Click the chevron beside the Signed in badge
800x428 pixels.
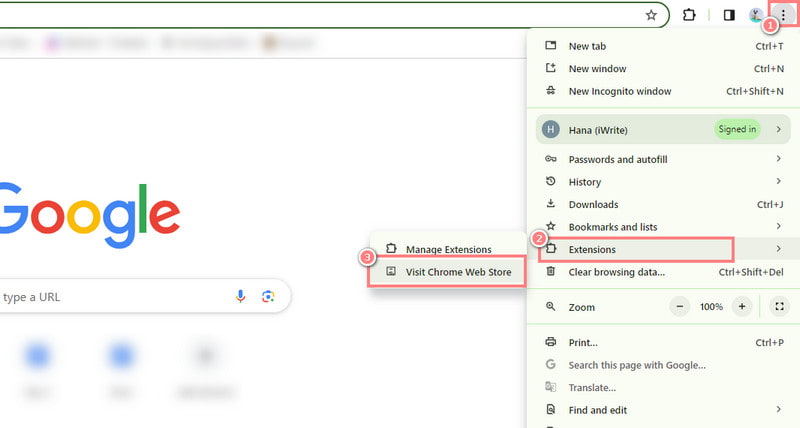point(779,130)
